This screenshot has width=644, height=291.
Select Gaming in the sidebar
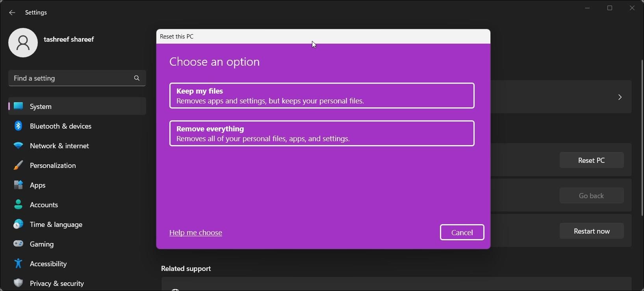click(x=77, y=244)
